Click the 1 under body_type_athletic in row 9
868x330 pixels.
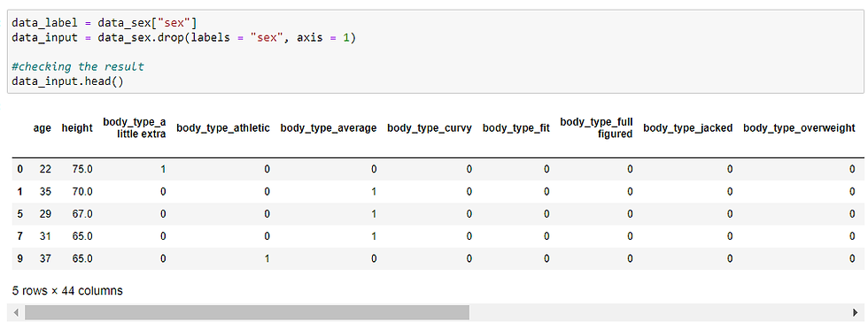pos(267,258)
